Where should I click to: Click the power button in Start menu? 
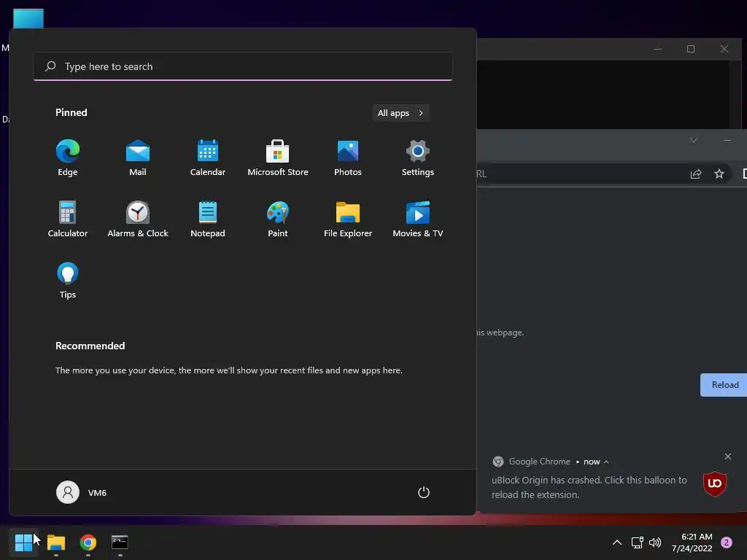[x=424, y=492]
